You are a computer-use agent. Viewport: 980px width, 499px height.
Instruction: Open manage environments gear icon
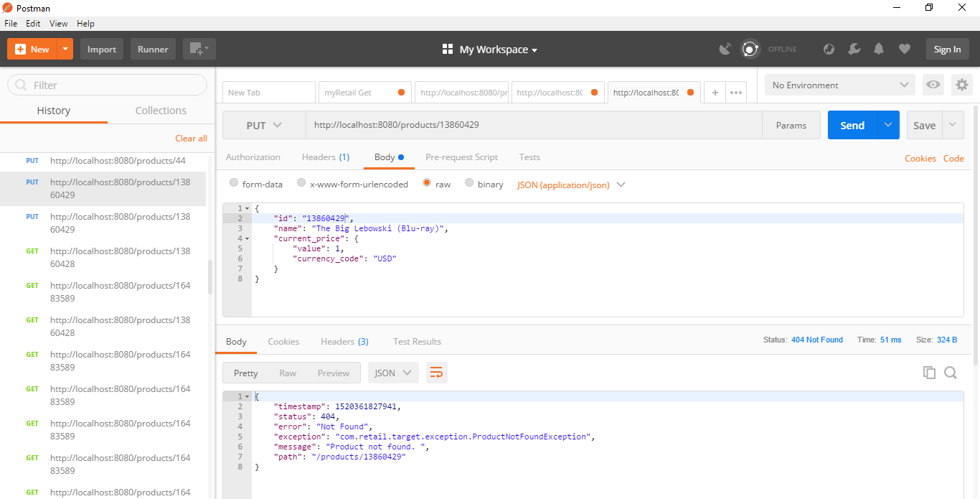tap(961, 85)
